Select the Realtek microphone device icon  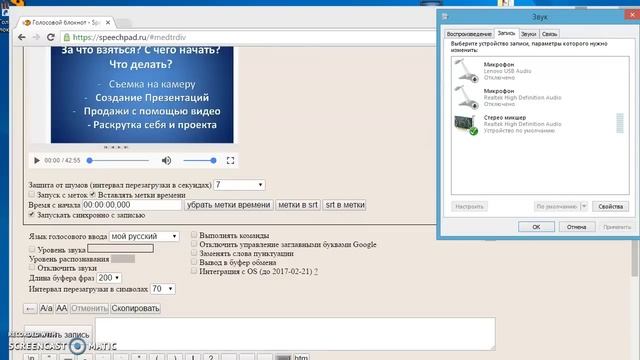click(x=467, y=97)
